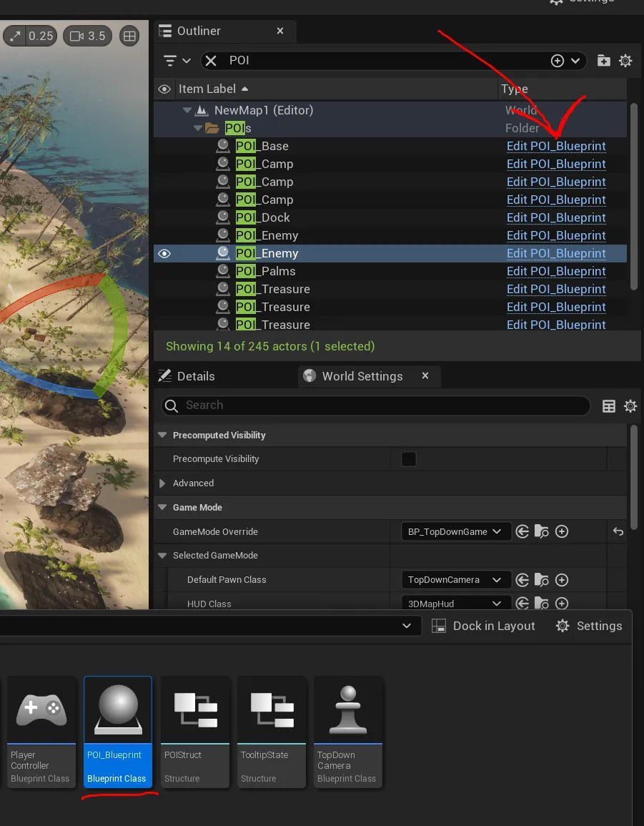This screenshot has height=826, width=644.
Task: Click the Outliner filter options icon
Action: 177,61
